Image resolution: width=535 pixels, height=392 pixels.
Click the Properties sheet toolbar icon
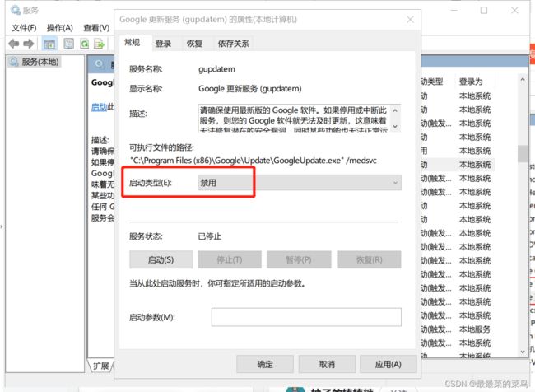coord(69,44)
